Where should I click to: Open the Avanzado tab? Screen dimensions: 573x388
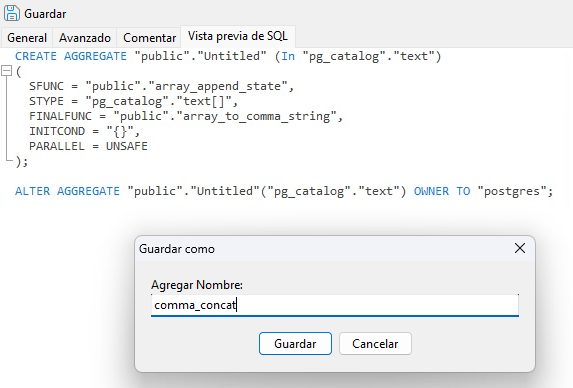click(85, 38)
